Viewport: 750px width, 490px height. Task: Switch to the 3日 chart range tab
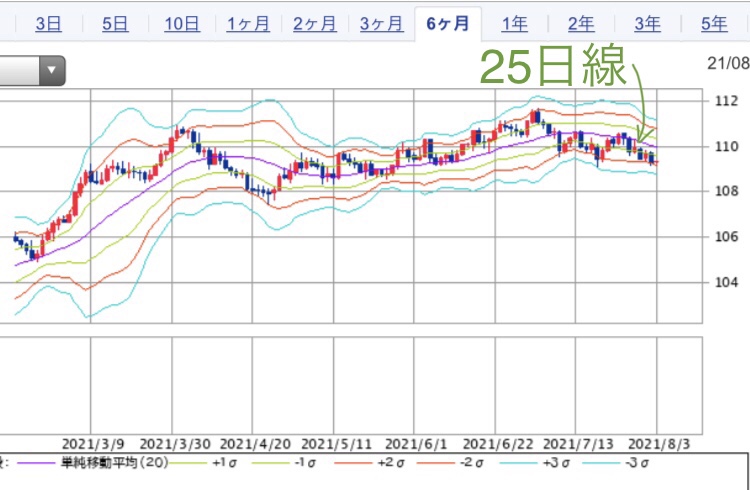pos(47,24)
